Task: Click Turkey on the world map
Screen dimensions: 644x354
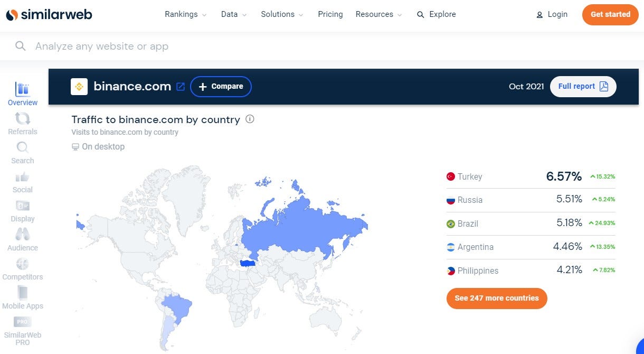Action: tap(248, 263)
